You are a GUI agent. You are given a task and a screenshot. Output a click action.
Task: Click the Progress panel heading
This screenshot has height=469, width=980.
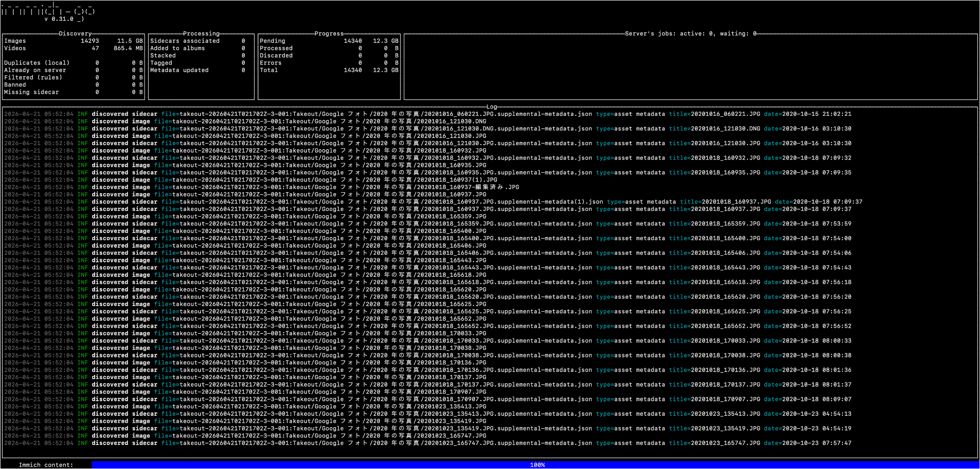pos(329,33)
